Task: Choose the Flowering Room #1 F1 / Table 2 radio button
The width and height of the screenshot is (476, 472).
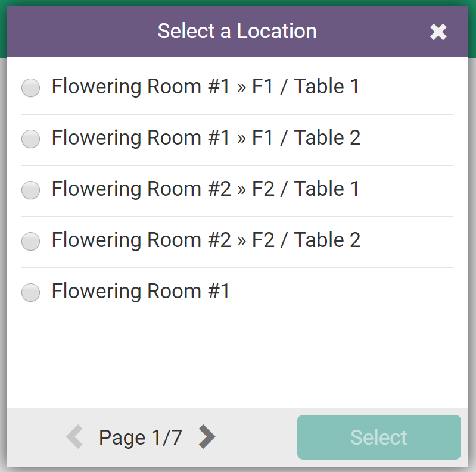Action: point(30,139)
